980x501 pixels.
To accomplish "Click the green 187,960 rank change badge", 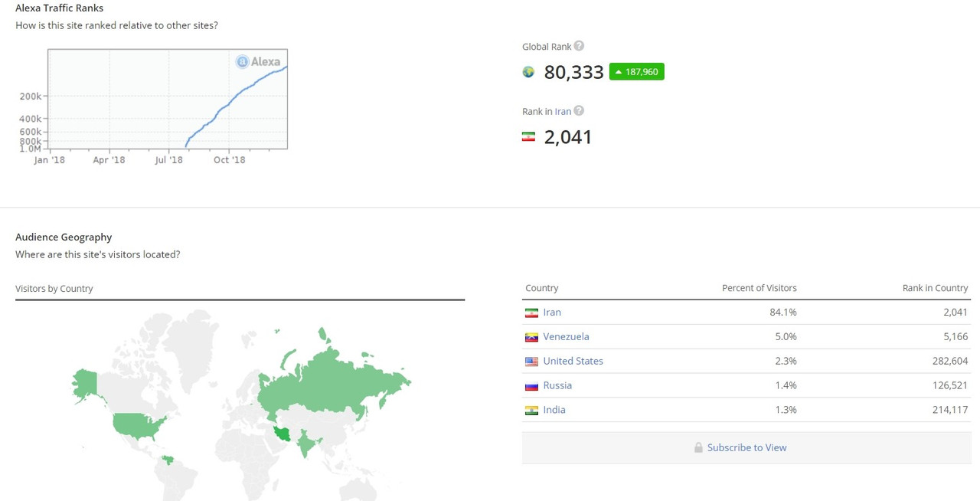I will click(637, 72).
